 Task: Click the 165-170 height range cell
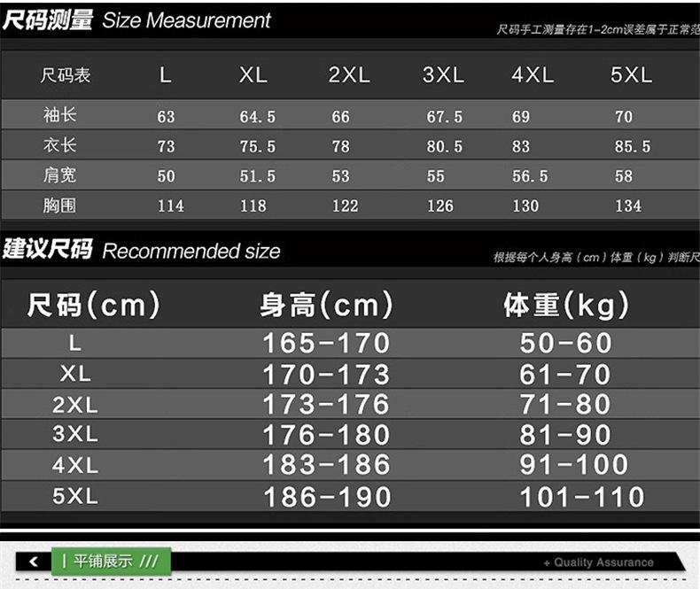click(326, 343)
